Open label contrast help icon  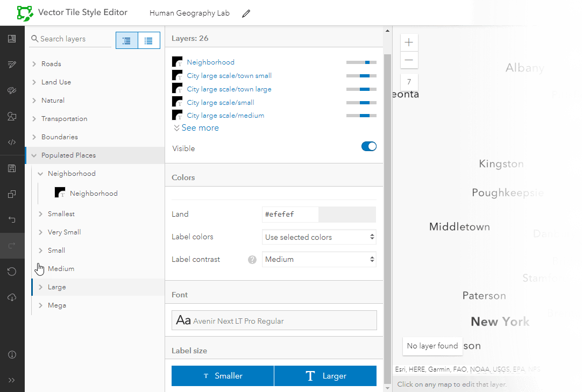[252, 260]
